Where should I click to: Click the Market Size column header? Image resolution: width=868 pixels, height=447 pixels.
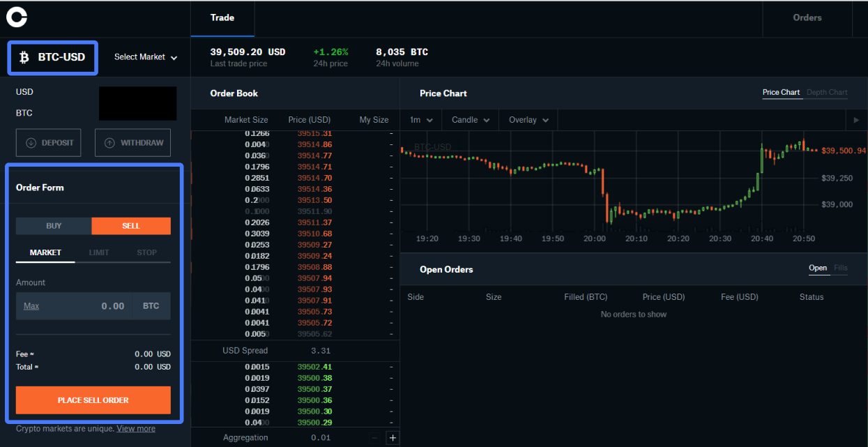click(246, 120)
